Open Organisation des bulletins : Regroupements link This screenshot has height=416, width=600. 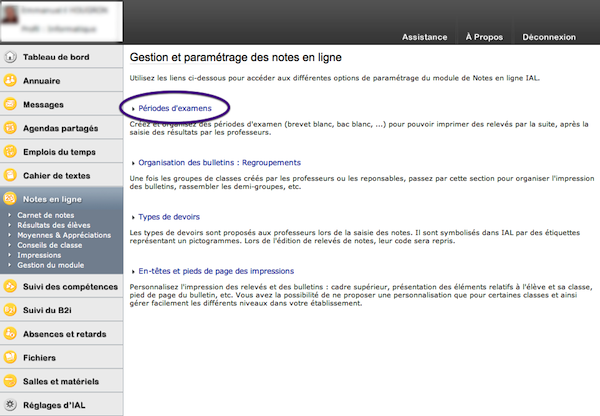pos(219,162)
